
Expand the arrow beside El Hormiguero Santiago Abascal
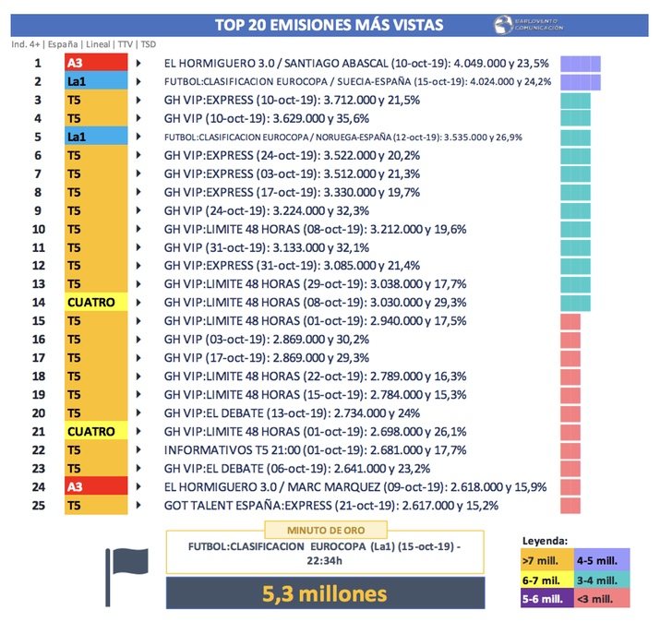click(138, 64)
